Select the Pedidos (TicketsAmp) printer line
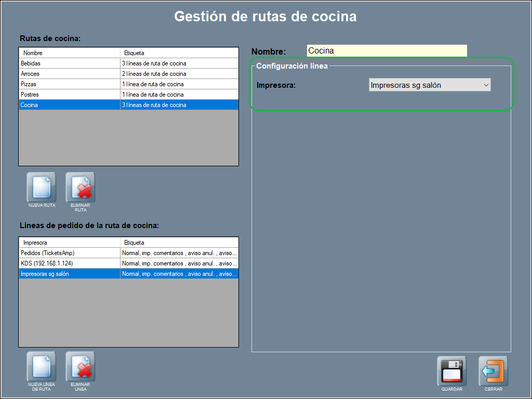Screen dimensions: 532x399 pyautogui.click(x=70, y=253)
